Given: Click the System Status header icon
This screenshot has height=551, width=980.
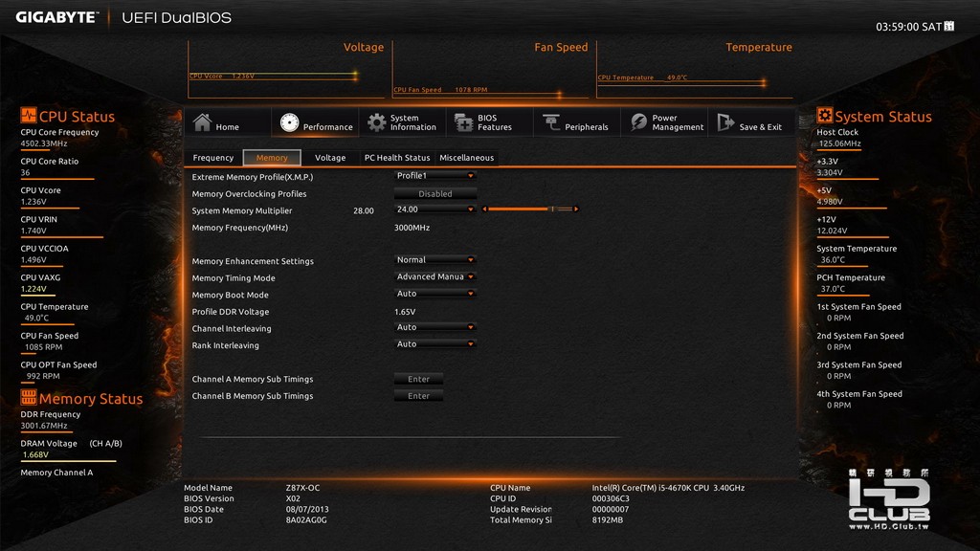Looking at the screenshot, I should coord(824,115).
